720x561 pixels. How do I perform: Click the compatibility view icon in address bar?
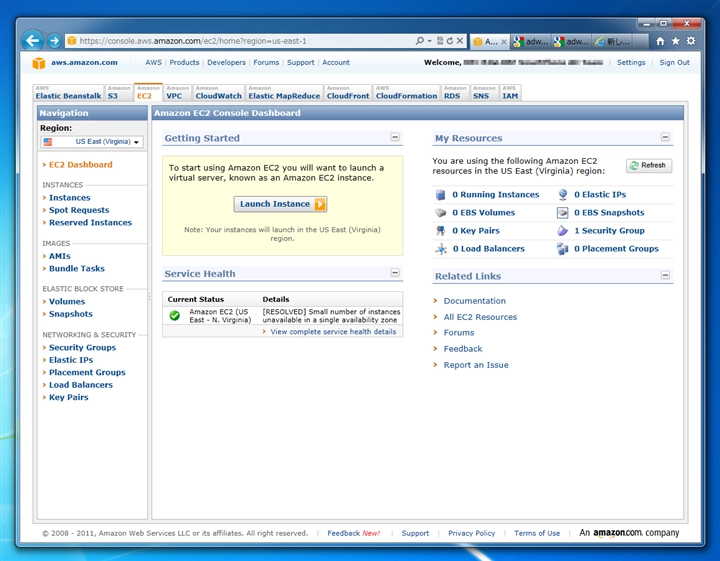click(x=440, y=41)
